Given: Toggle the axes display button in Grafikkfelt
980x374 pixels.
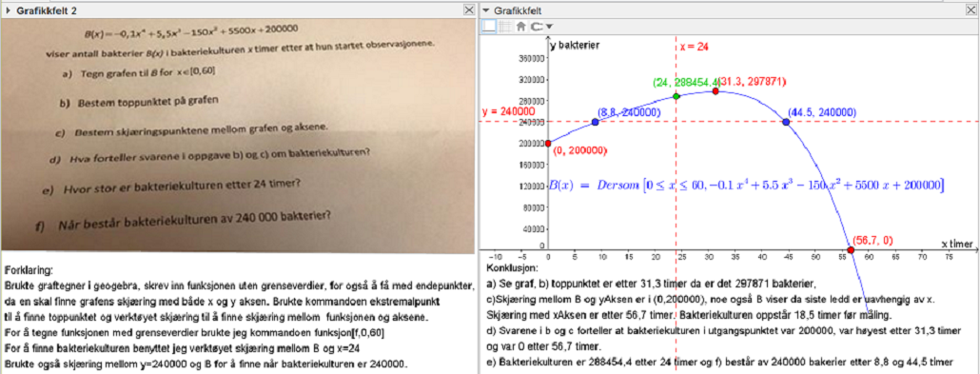Looking at the screenshot, I should pos(489,27).
